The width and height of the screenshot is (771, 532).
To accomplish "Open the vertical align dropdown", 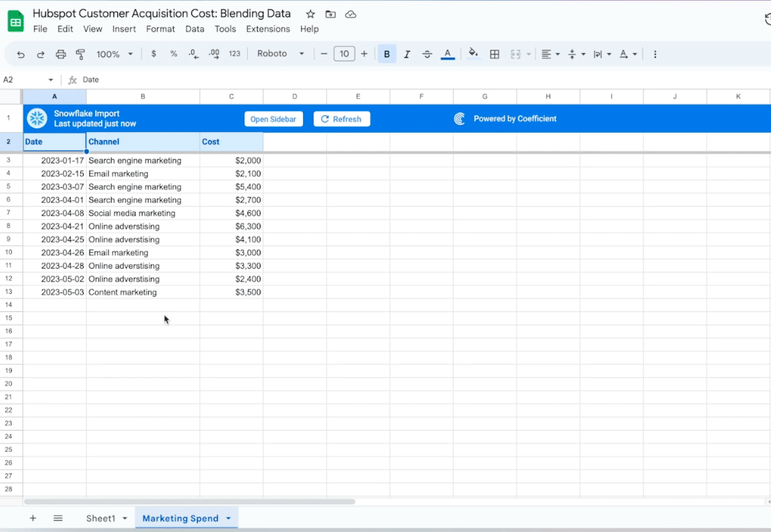I will point(576,54).
